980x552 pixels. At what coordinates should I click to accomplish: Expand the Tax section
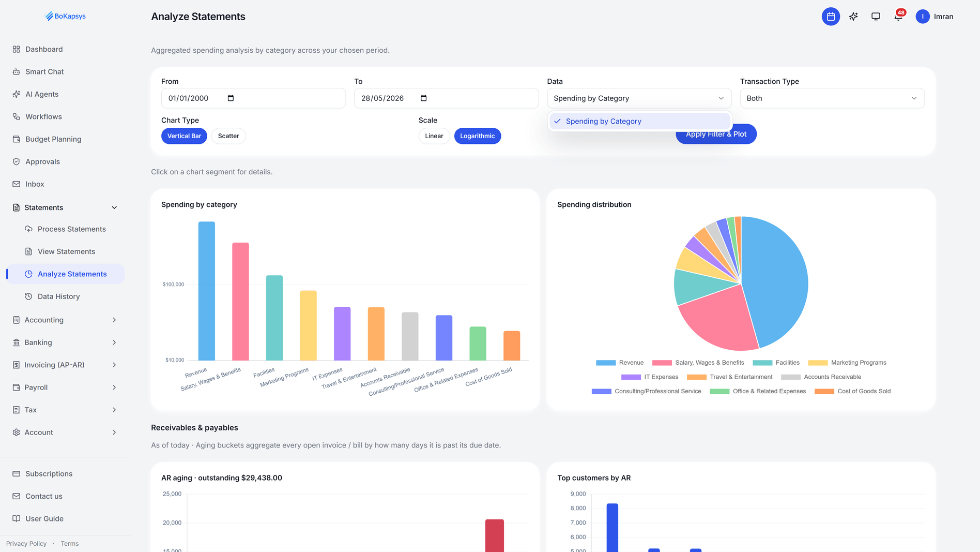(65, 410)
